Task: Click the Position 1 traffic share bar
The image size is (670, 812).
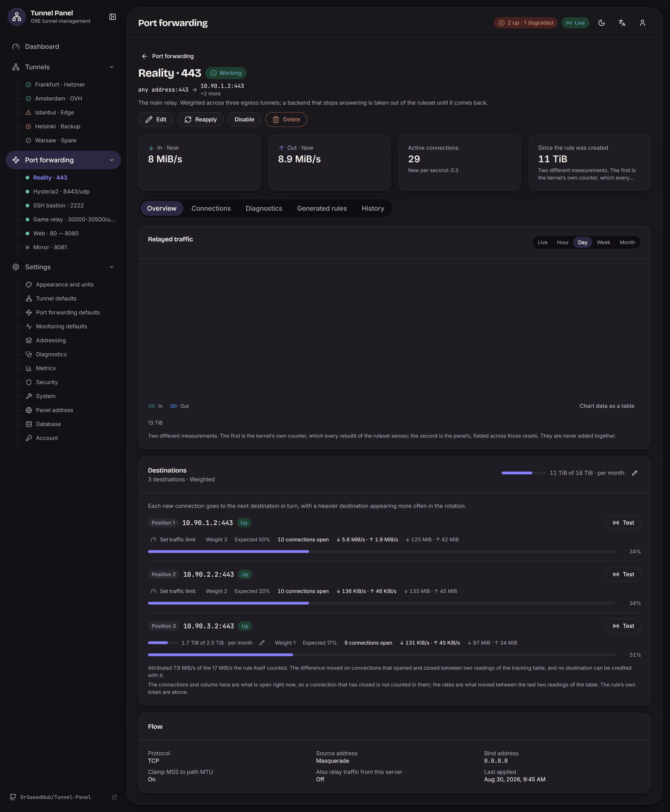Action: [381, 551]
